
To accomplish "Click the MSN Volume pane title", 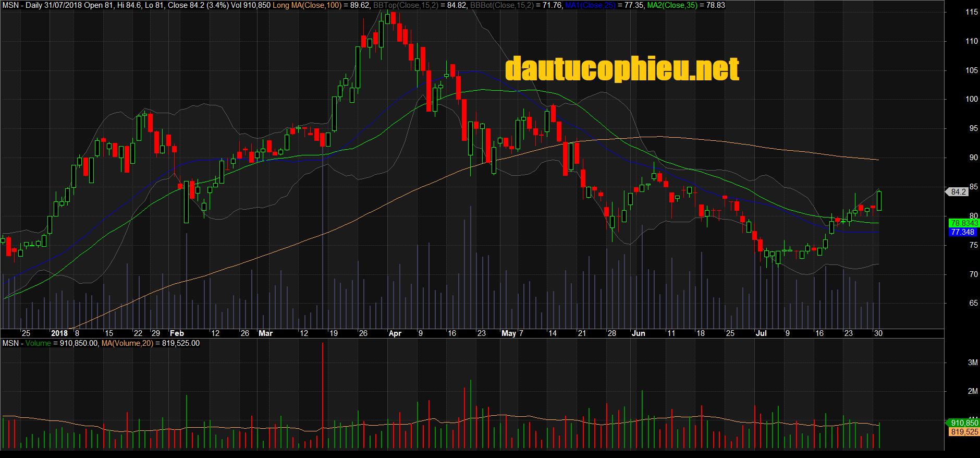I will (x=27, y=343).
